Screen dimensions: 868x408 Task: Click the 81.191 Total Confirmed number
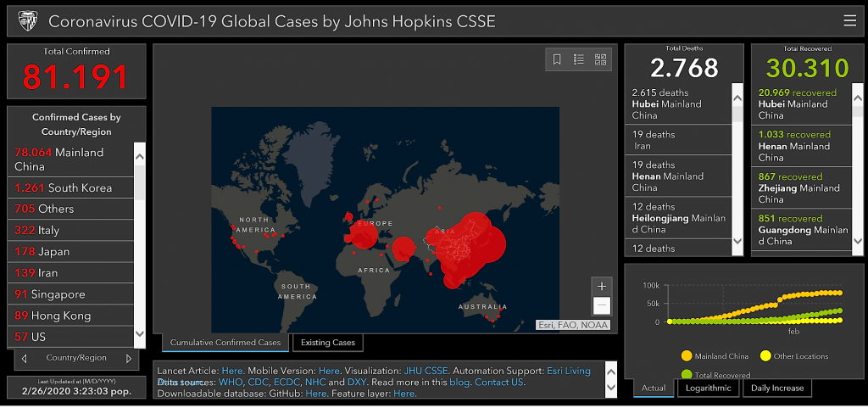(x=75, y=77)
